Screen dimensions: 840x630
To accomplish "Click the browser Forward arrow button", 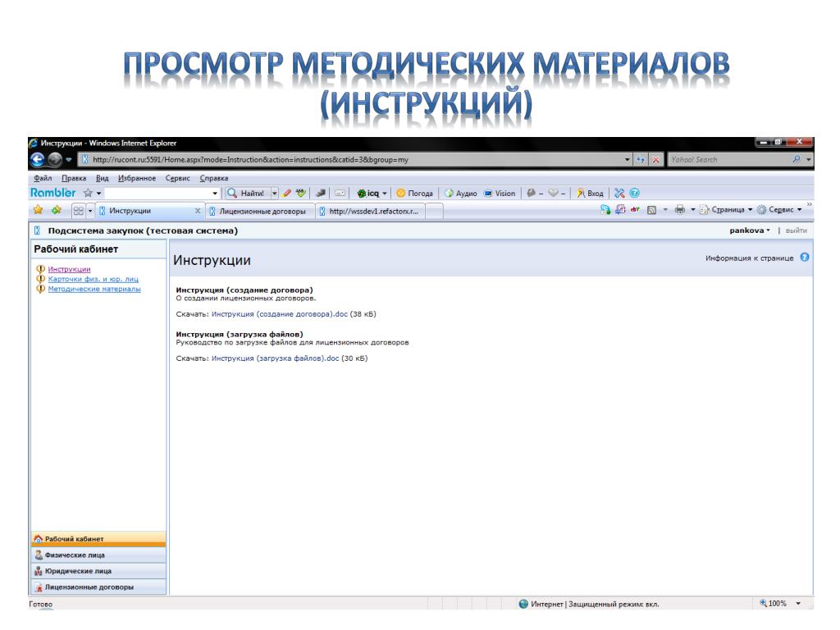I will (55, 159).
